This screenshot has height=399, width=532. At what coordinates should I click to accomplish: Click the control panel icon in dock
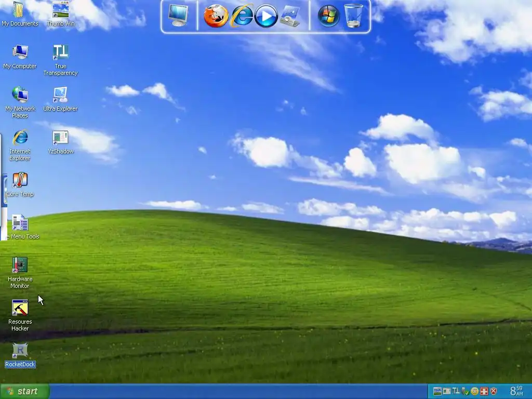pos(289,16)
